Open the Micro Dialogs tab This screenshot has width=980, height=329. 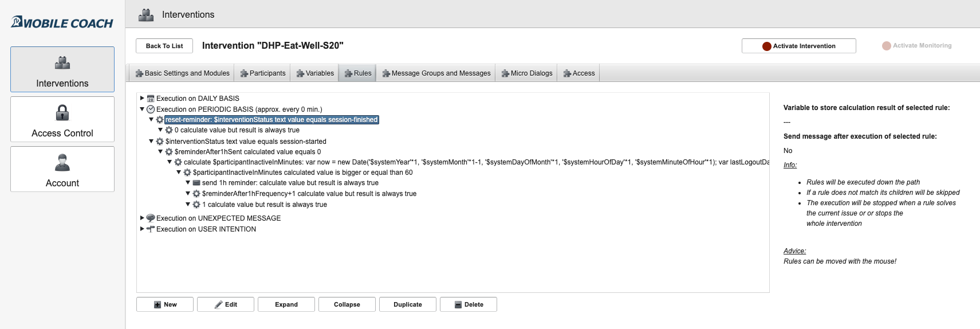tap(527, 73)
